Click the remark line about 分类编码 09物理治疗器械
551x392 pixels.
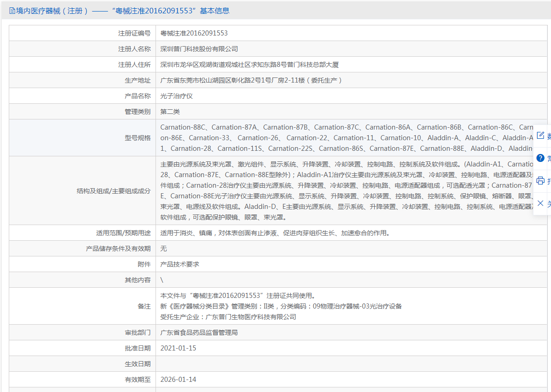pyautogui.click(x=281, y=306)
